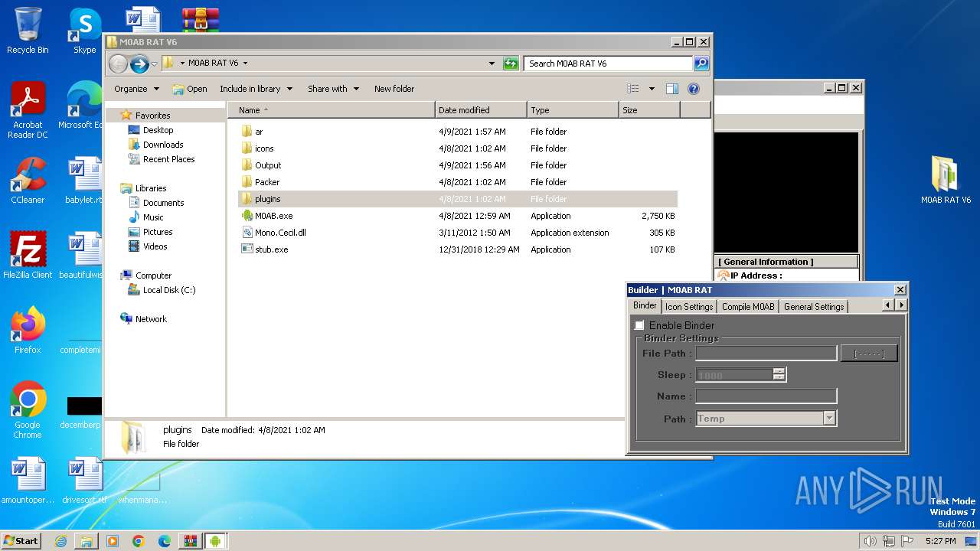Select Desktop in Favorites
The width and height of the screenshot is (980, 551).
pyautogui.click(x=158, y=130)
